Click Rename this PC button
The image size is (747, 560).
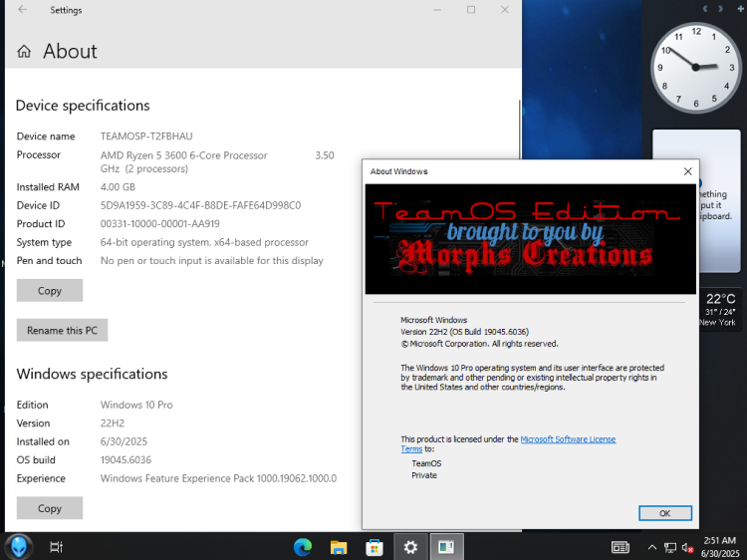[62, 330]
